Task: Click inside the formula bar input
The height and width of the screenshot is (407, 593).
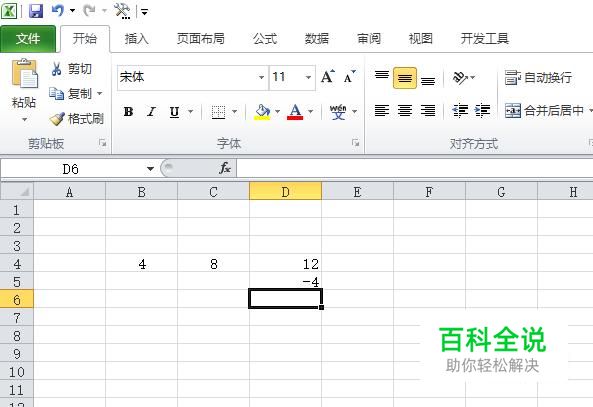Action: click(x=414, y=168)
